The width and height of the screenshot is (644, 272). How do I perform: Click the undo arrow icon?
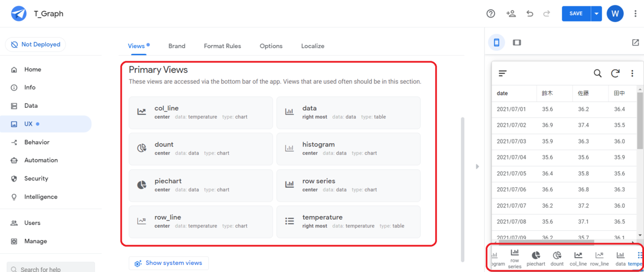(x=530, y=13)
